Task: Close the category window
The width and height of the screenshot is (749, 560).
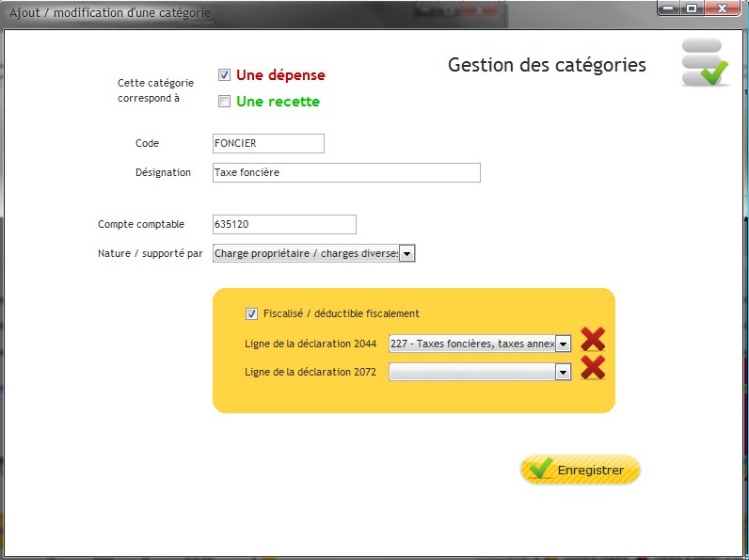Action: click(723, 8)
